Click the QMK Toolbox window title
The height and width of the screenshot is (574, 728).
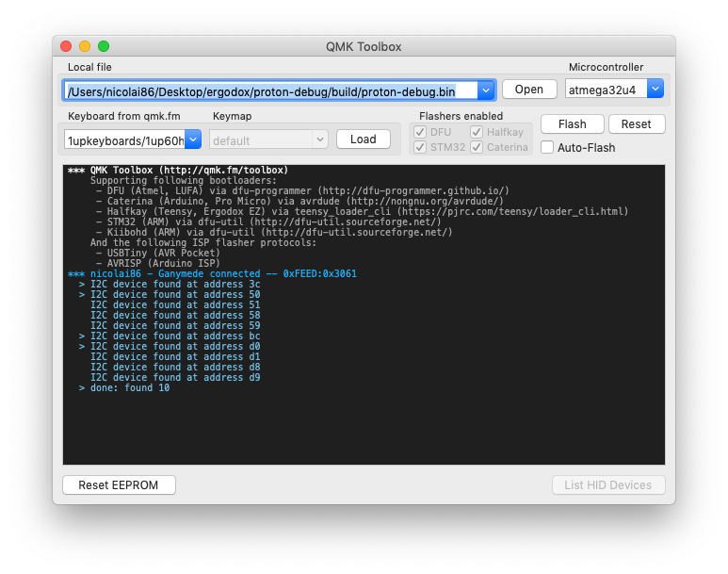click(364, 46)
